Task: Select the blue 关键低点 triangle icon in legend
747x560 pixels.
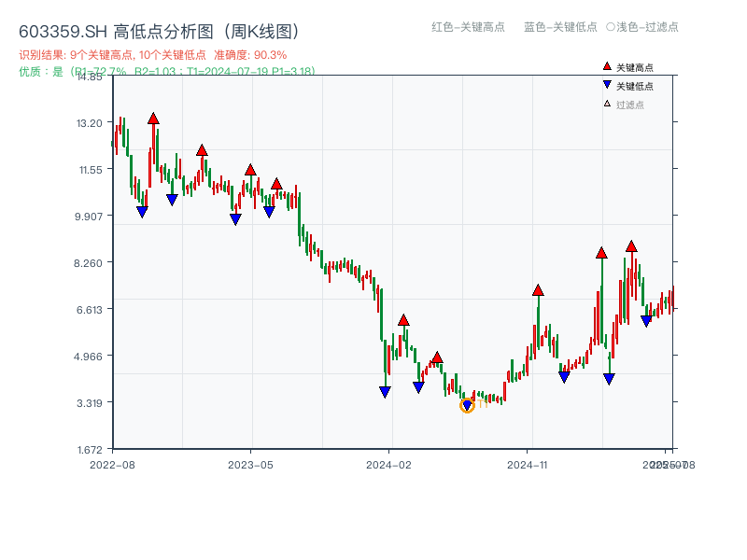Action: (606, 85)
